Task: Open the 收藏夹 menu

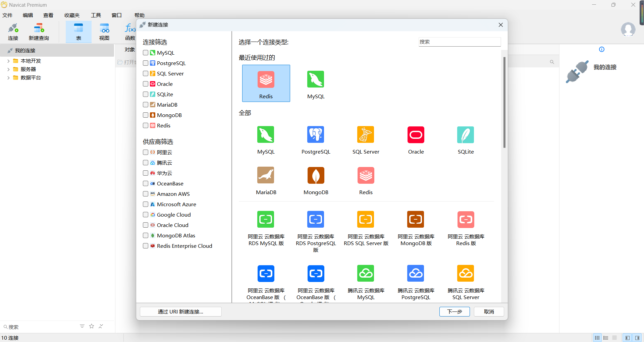Action: pos(72,15)
